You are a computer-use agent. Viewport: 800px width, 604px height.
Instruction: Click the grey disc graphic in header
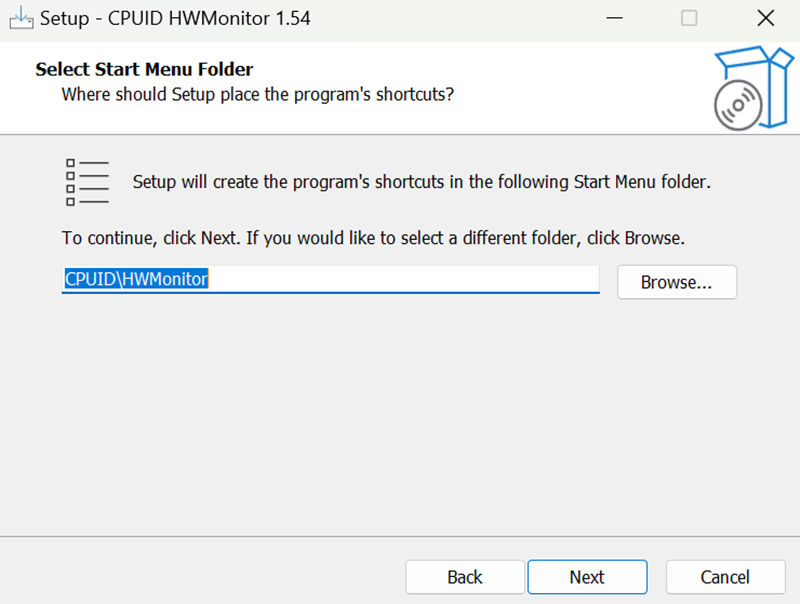coord(738,104)
